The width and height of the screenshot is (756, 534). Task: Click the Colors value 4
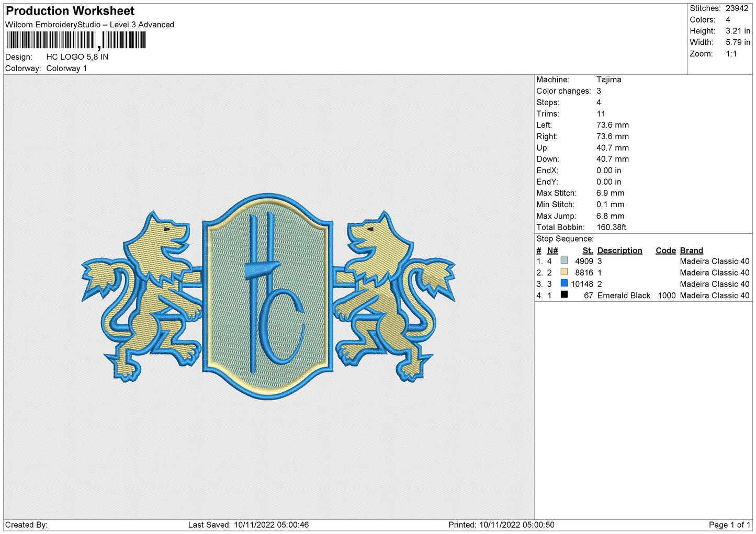728,20
